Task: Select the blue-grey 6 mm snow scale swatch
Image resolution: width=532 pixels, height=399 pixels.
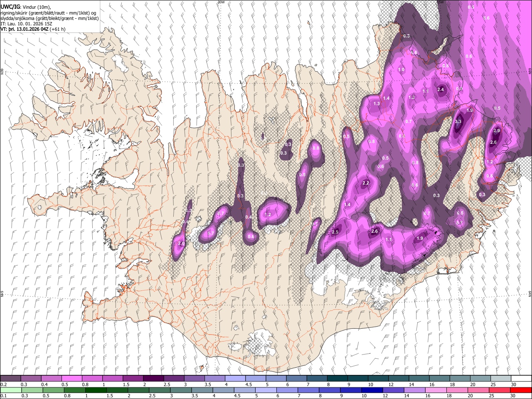Action: point(297,379)
